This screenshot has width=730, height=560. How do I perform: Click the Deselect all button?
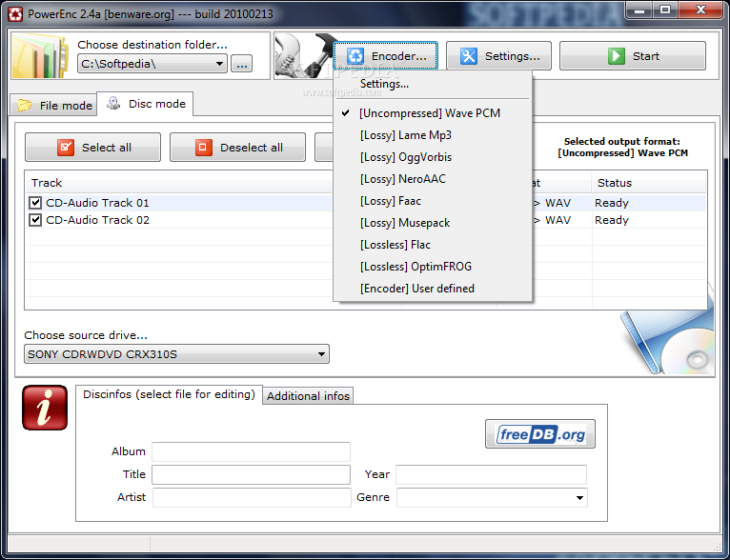tap(237, 148)
